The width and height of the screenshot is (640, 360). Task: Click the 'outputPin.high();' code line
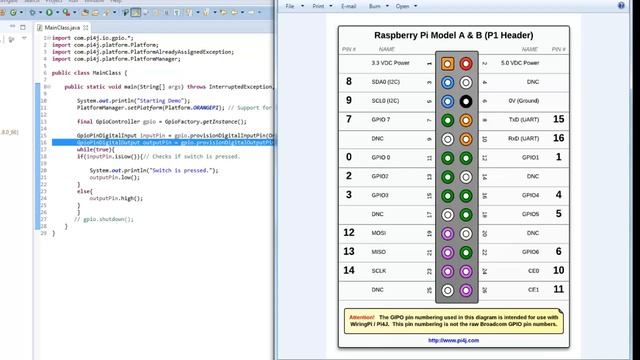click(116, 198)
